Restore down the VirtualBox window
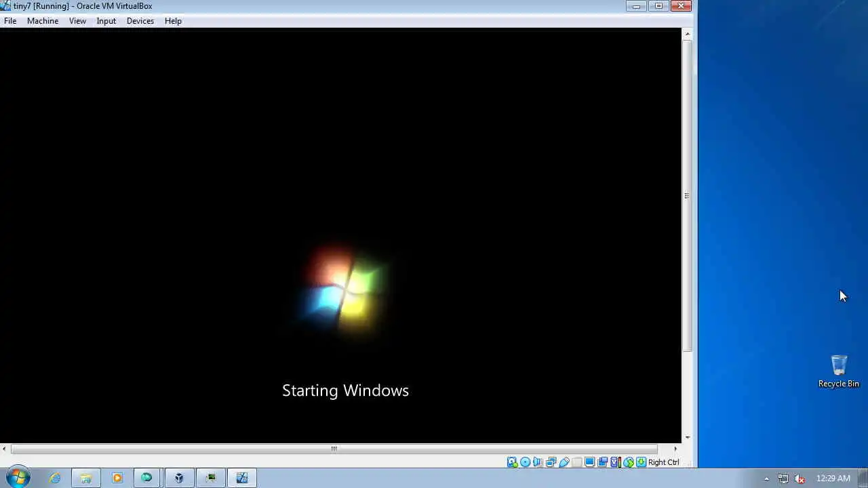 658,6
